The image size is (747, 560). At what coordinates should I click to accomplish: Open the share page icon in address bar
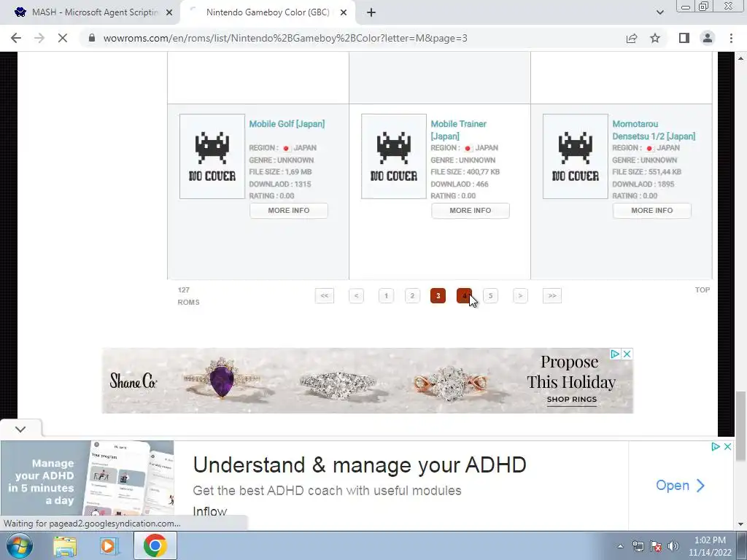point(632,38)
